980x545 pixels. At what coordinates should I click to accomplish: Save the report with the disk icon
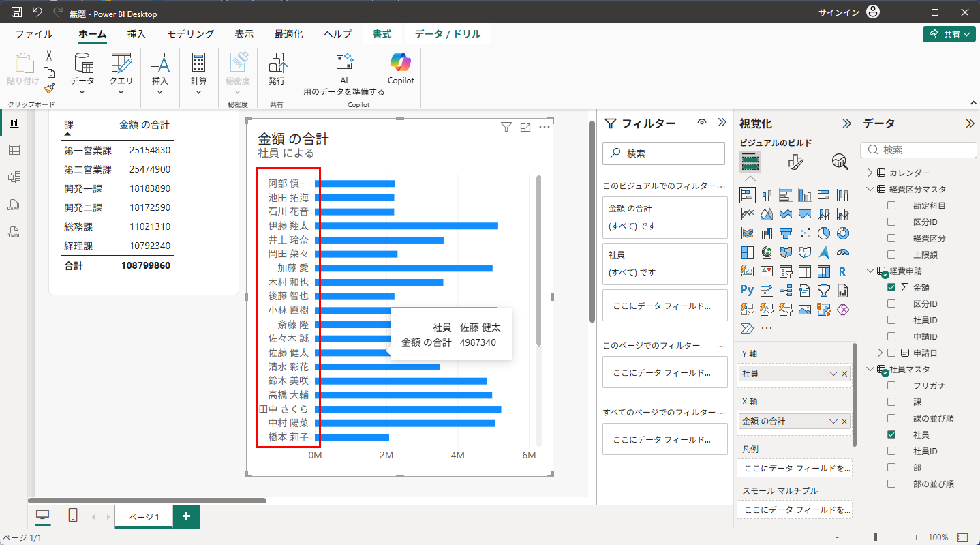coord(17,12)
